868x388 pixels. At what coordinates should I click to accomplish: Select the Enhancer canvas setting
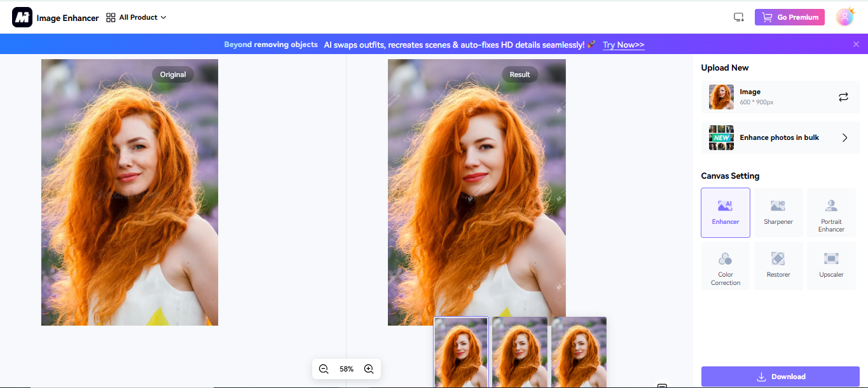pos(725,212)
